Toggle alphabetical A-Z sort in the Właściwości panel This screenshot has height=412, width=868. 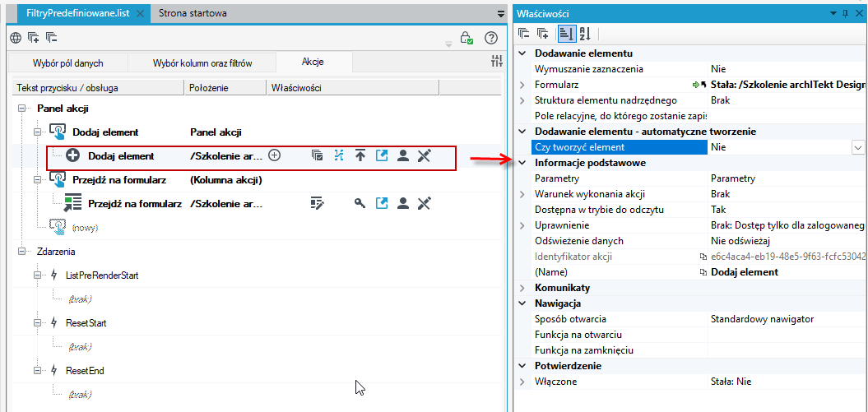[585, 34]
